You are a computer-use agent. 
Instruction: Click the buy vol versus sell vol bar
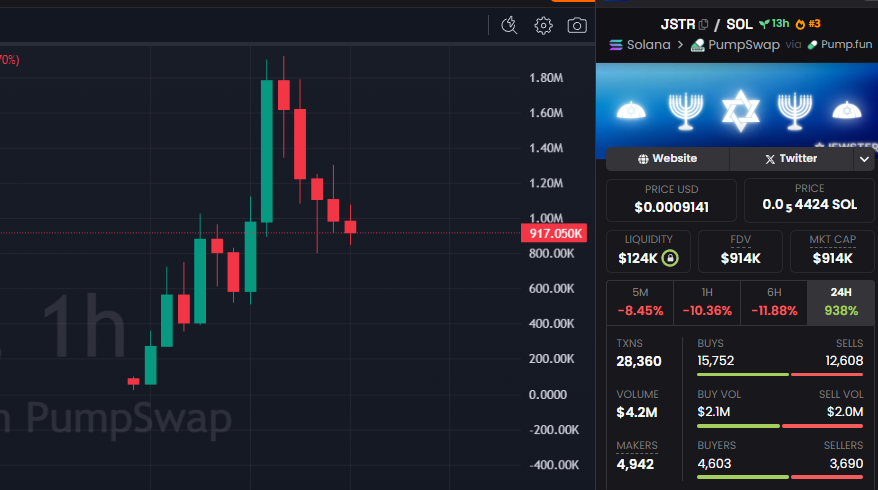pyautogui.click(x=780, y=426)
